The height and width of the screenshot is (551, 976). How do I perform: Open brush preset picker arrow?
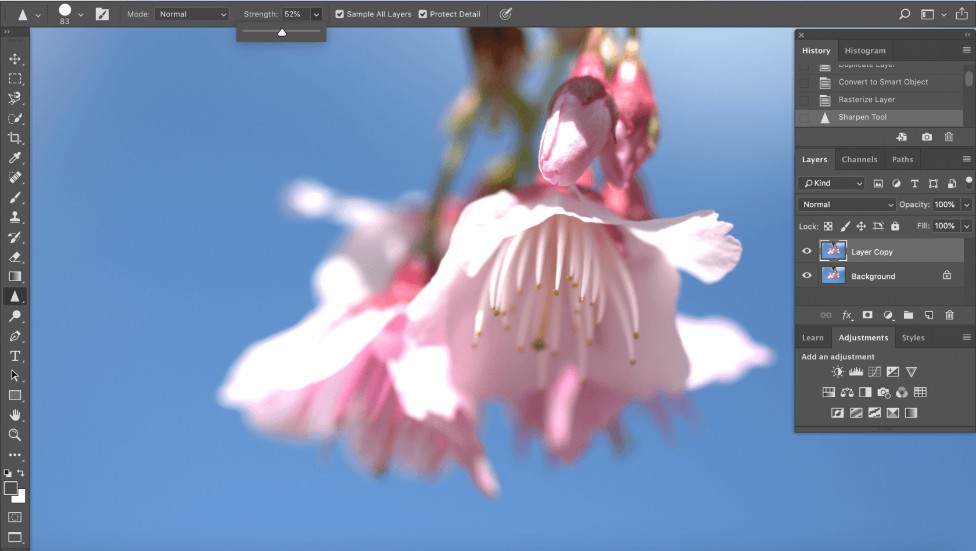(x=80, y=14)
